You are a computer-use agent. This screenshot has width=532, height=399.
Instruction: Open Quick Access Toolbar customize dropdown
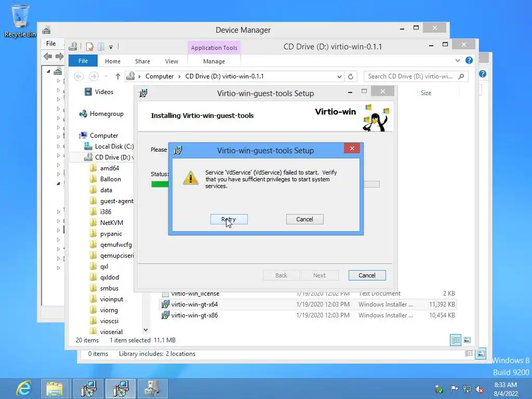pyautogui.click(x=111, y=47)
